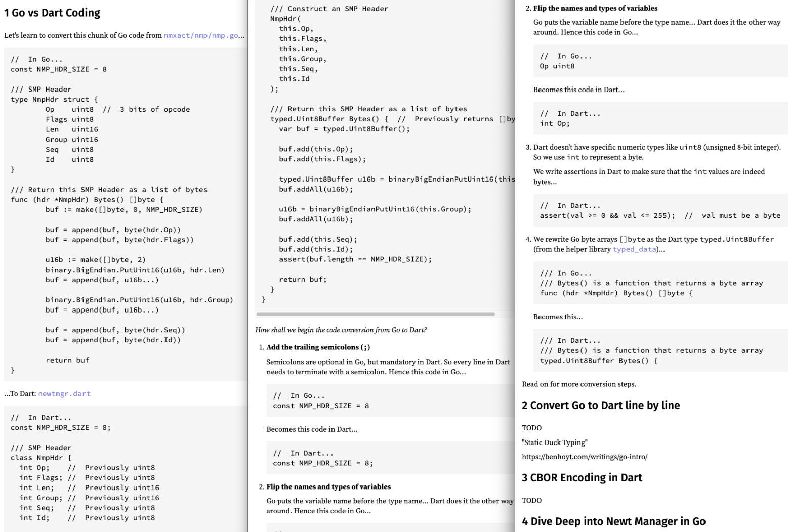Viewport: 788px width, 532px height.
Task: Click the "Construct an SMP Header" comment
Action: click(329, 9)
